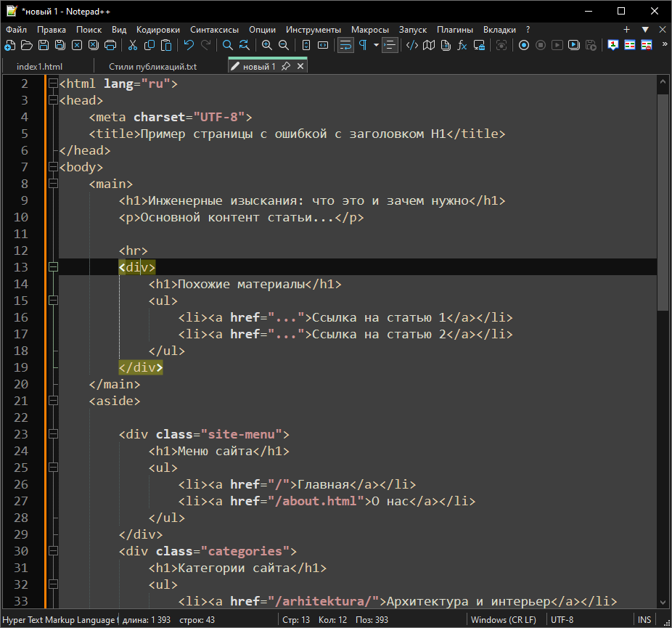Click the Cut scissors icon
The width and height of the screenshot is (672, 628).
(x=133, y=45)
